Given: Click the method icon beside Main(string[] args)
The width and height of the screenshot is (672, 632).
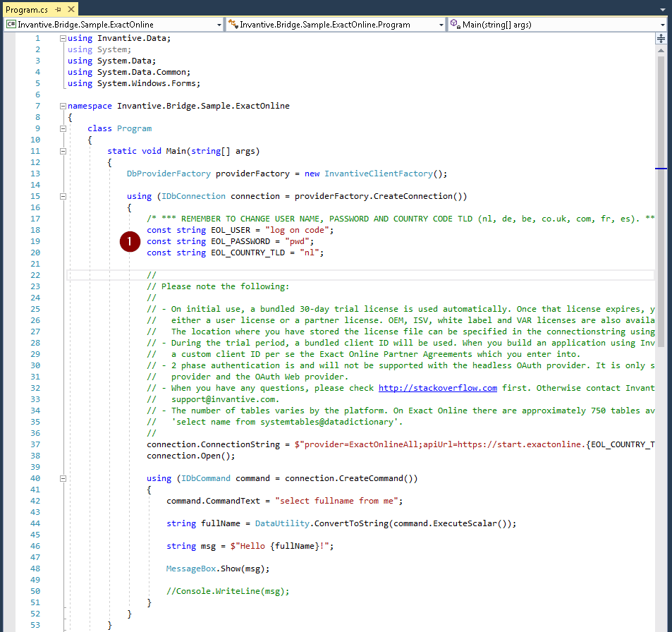Looking at the screenshot, I should click(x=455, y=24).
